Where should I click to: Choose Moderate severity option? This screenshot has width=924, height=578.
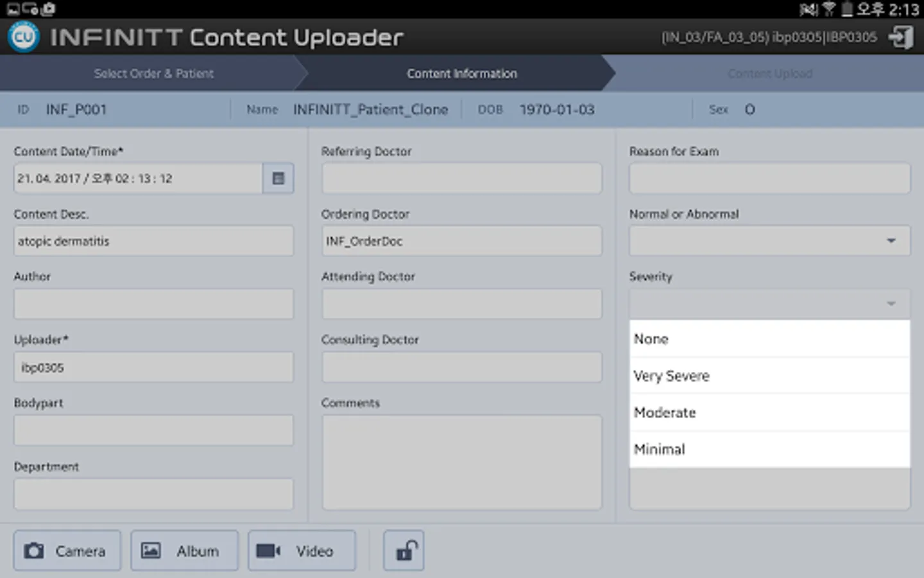click(x=769, y=412)
